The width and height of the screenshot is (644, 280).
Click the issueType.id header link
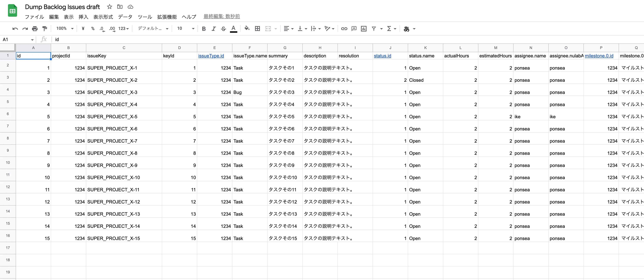211,56
